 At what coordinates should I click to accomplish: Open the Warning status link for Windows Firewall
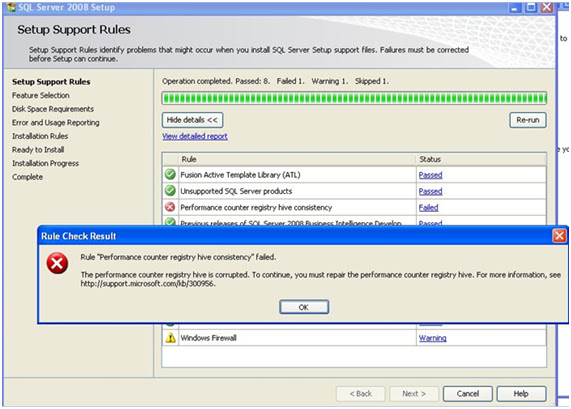pos(432,338)
